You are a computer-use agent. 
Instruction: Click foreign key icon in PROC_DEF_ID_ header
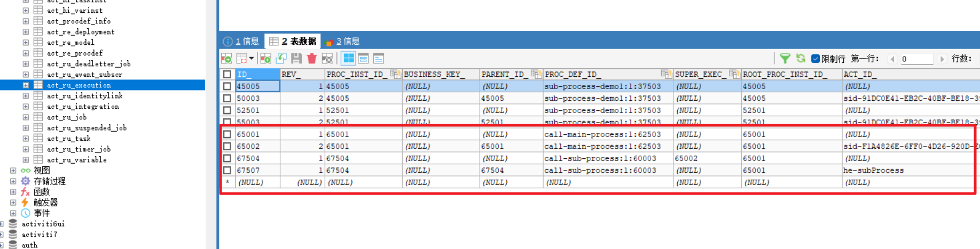pyautogui.click(x=666, y=74)
